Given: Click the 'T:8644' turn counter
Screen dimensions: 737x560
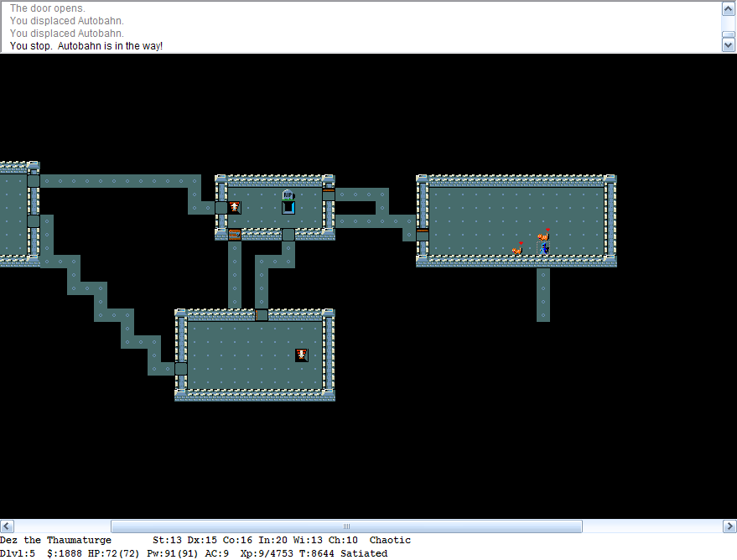Looking at the screenshot, I should pyautogui.click(x=317, y=553).
